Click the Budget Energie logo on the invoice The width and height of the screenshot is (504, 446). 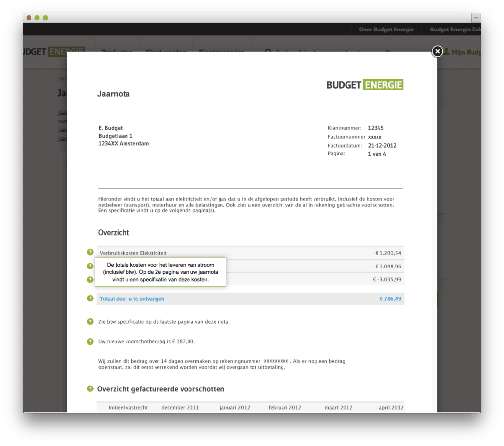(364, 85)
